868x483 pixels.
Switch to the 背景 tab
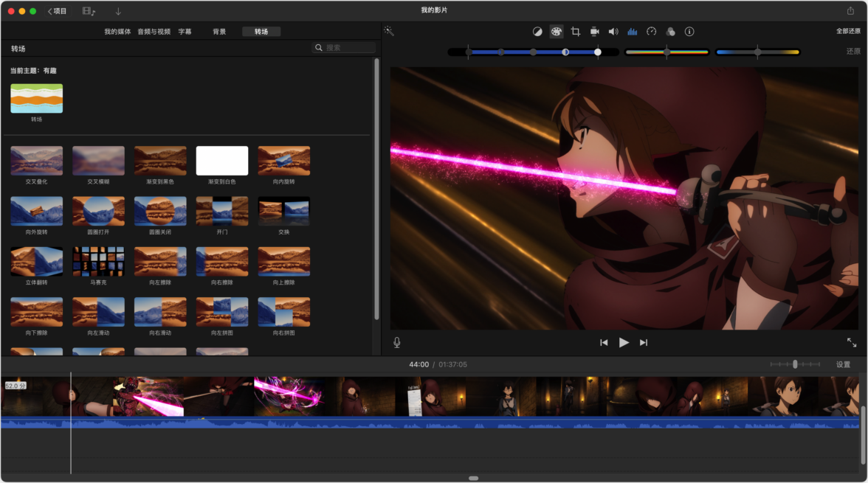coord(219,32)
